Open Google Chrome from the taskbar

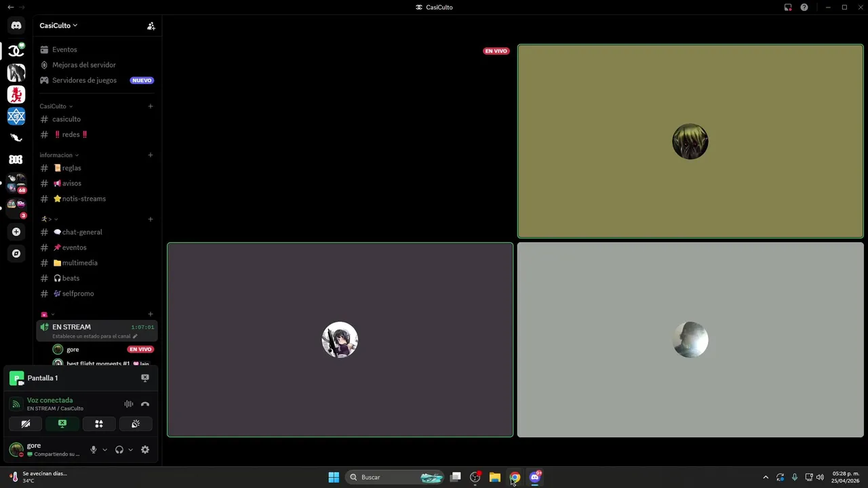coord(515,477)
